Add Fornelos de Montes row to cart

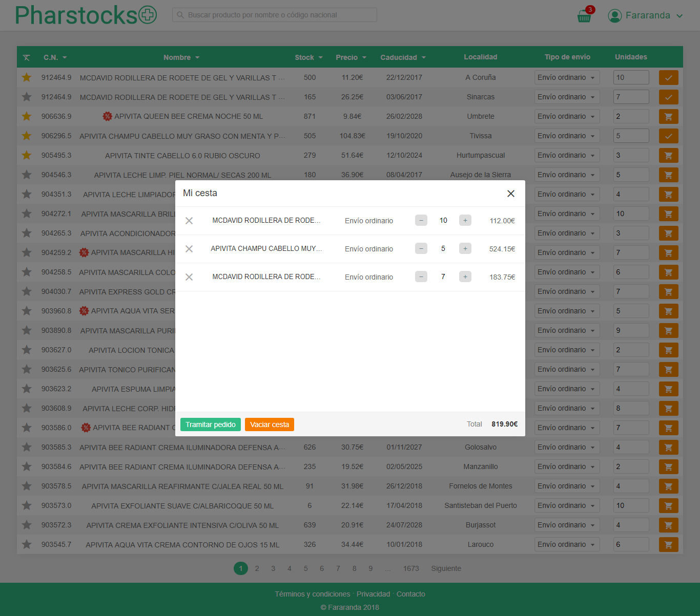pyautogui.click(x=669, y=486)
